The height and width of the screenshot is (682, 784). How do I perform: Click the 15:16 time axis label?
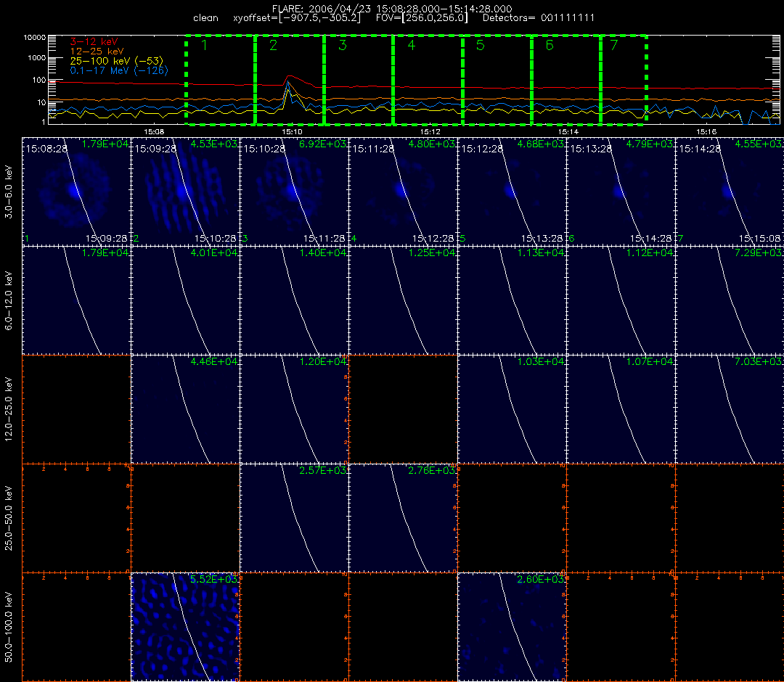coord(706,131)
